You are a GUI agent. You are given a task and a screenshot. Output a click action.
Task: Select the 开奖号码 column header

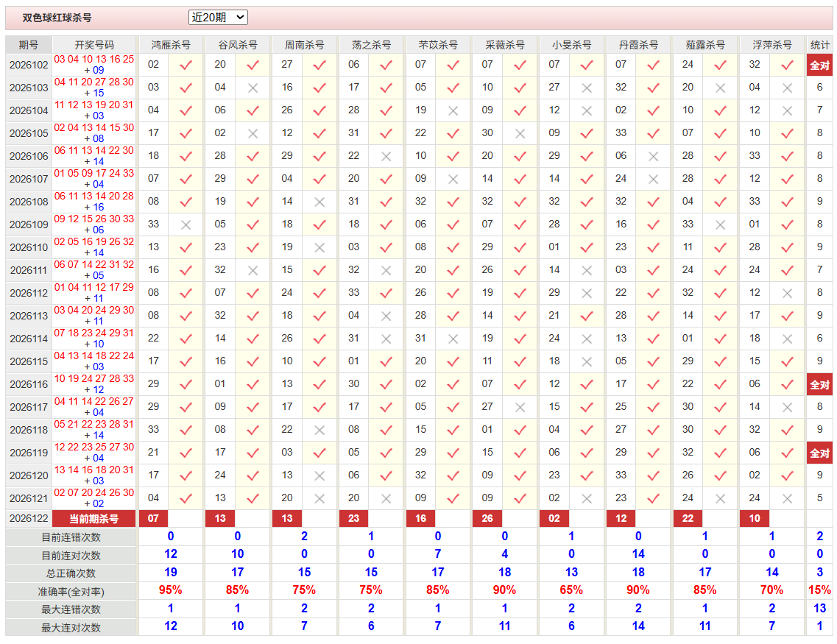click(x=94, y=45)
